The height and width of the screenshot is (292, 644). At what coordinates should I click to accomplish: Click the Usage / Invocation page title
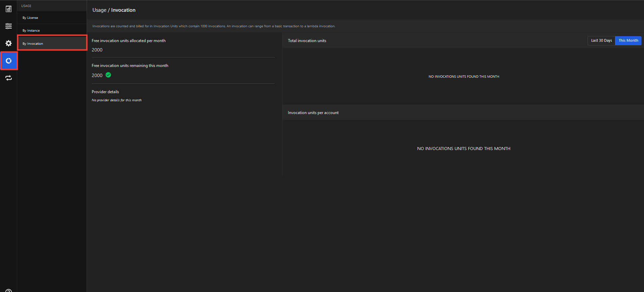114,10
